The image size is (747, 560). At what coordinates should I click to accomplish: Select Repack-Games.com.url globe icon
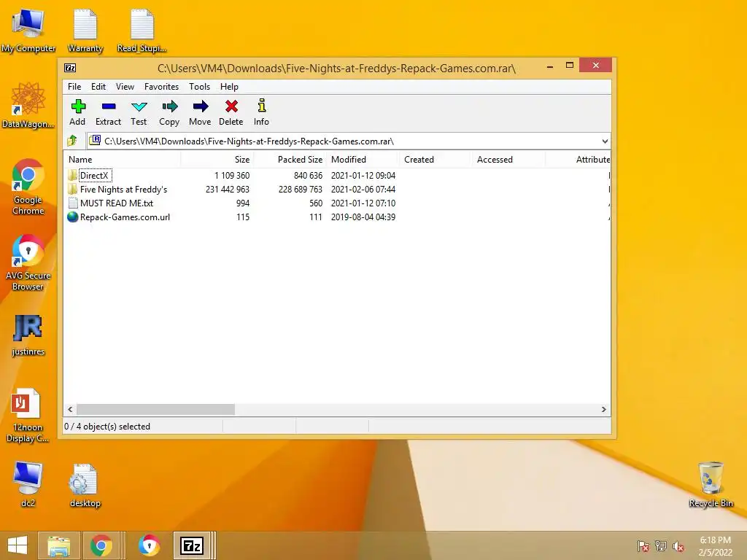[x=72, y=217]
